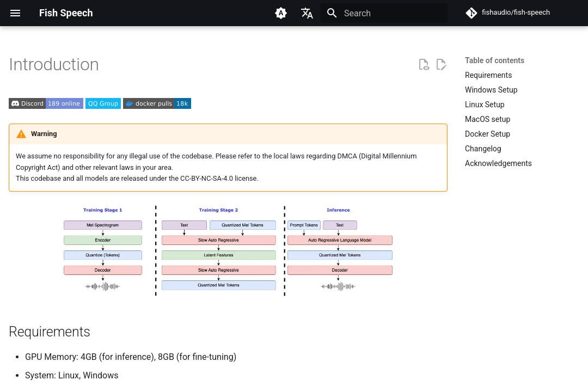This screenshot has height=392, width=588.
Task: Click the GPU Memory requirement line
Action: point(131,357)
